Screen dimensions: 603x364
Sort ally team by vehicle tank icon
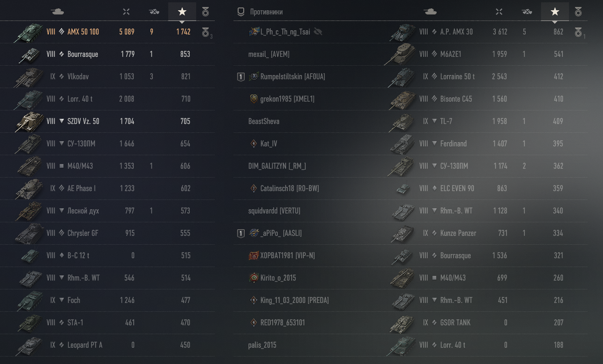click(x=57, y=12)
